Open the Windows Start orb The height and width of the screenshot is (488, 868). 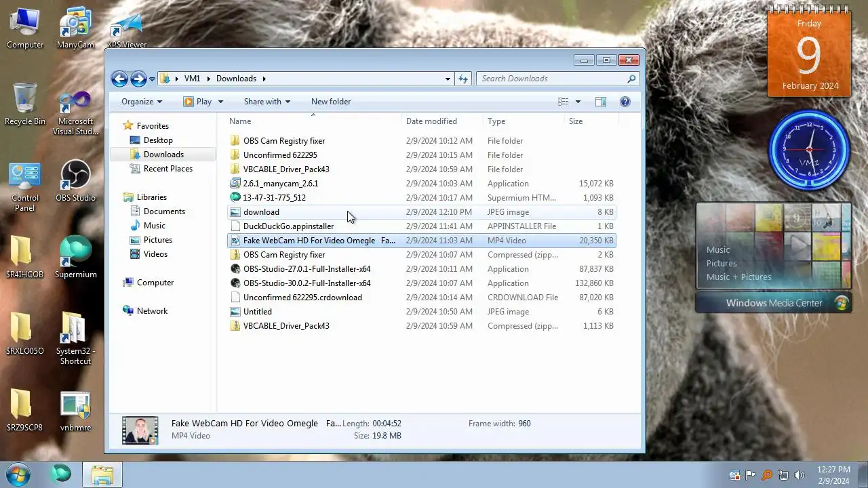point(17,474)
